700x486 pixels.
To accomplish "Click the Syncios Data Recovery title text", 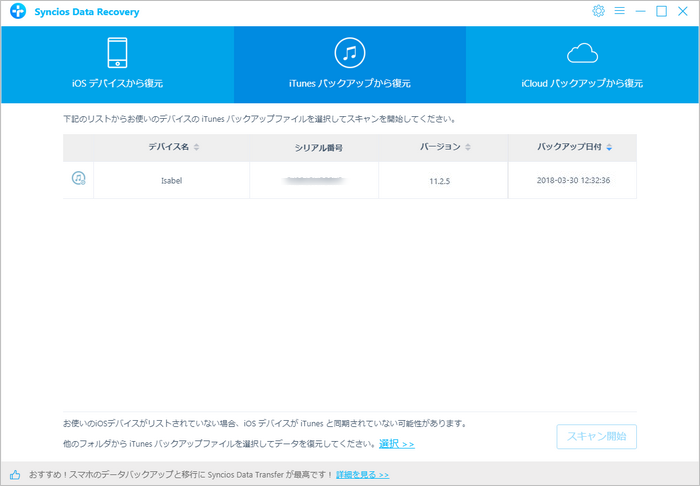I will 87,12.
